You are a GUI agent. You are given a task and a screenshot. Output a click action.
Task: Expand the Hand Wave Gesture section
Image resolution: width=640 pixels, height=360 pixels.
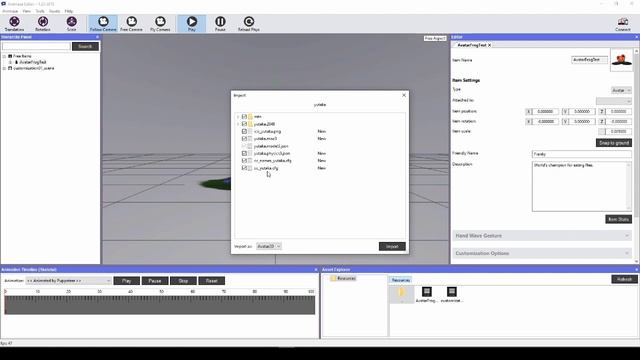click(x=542, y=236)
